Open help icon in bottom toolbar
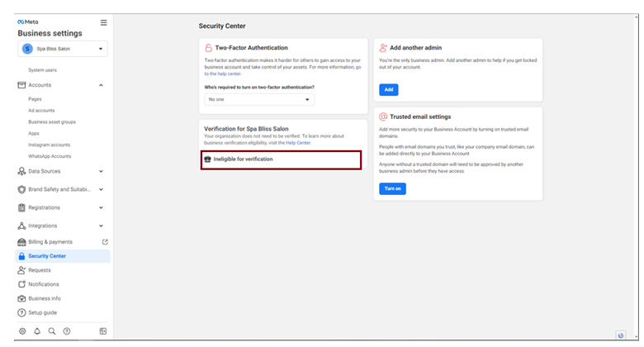Image resolution: width=644 pixels, height=347 pixels. click(67, 331)
